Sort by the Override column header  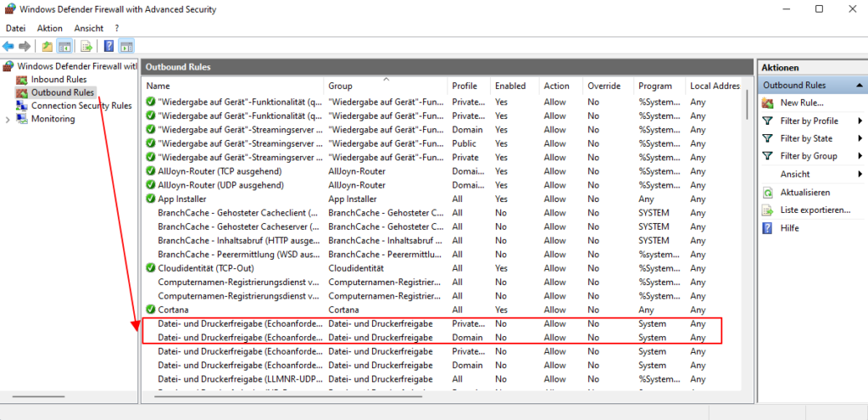pyautogui.click(x=609, y=86)
